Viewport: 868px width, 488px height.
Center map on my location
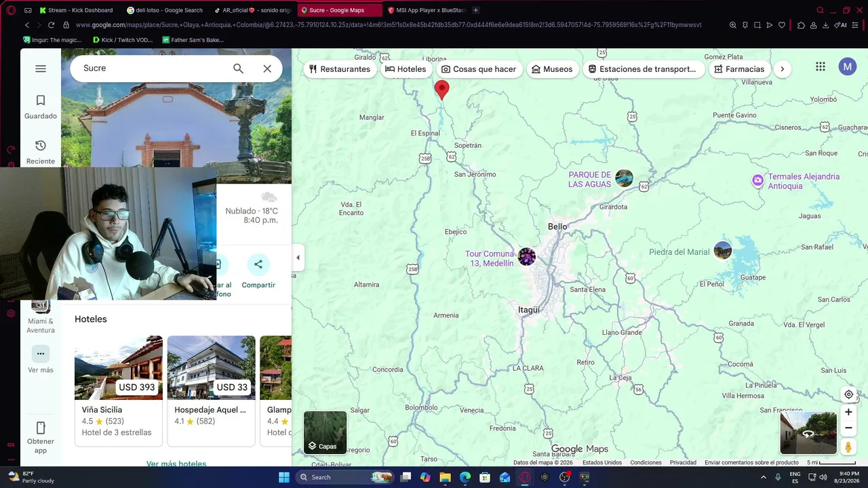(848, 394)
